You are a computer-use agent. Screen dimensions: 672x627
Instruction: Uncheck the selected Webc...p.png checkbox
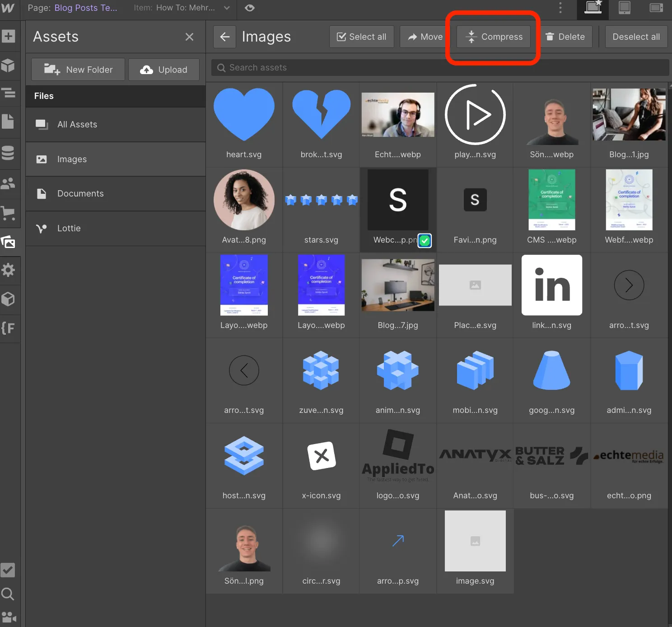coord(425,241)
